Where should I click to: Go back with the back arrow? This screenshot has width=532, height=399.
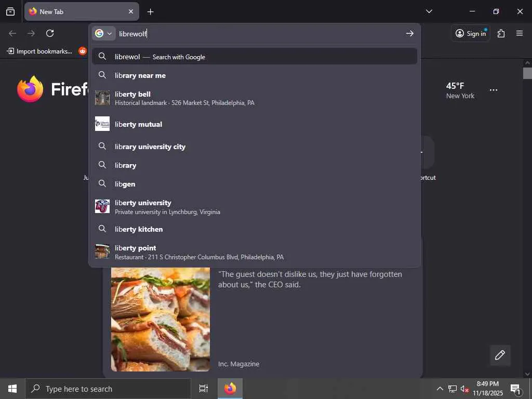[x=12, y=33]
